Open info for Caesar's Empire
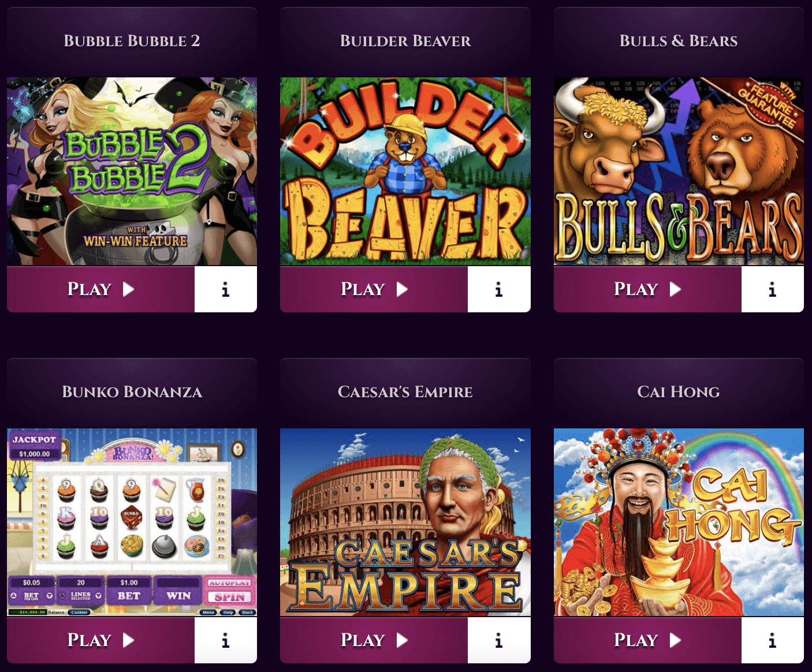Image resolution: width=812 pixels, height=672 pixels. tap(499, 640)
